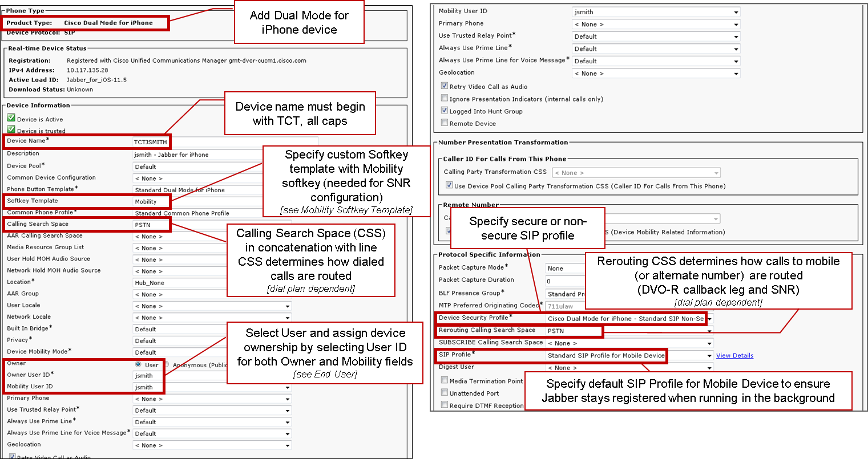Open Use Trusted Relay Point dropdown in left screenshot
868x459 pixels.
tap(212, 411)
